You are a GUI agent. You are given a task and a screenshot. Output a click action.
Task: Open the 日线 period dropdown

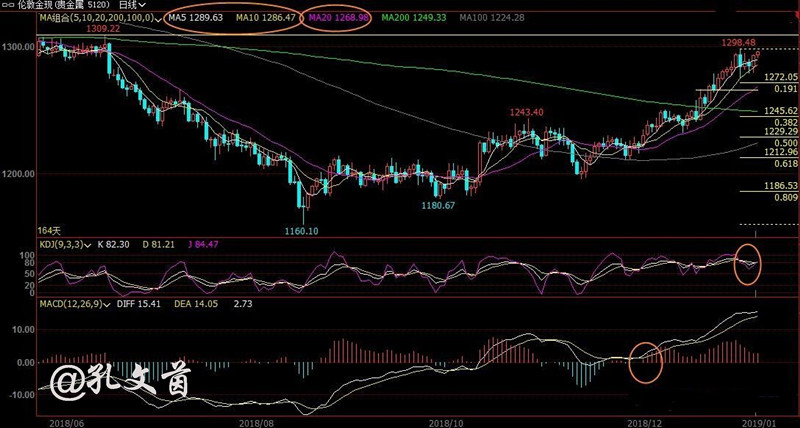131,5
